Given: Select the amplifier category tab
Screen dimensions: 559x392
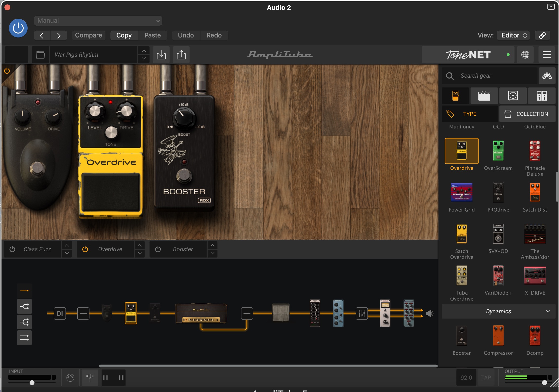Looking at the screenshot, I should pyautogui.click(x=484, y=96).
